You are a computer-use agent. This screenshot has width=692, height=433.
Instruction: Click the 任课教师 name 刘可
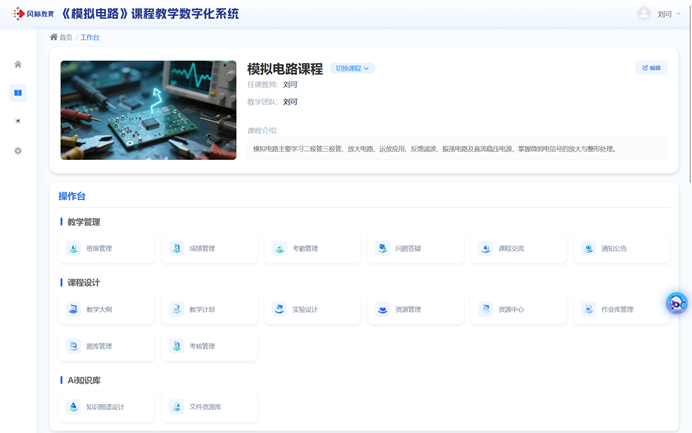[290, 85]
